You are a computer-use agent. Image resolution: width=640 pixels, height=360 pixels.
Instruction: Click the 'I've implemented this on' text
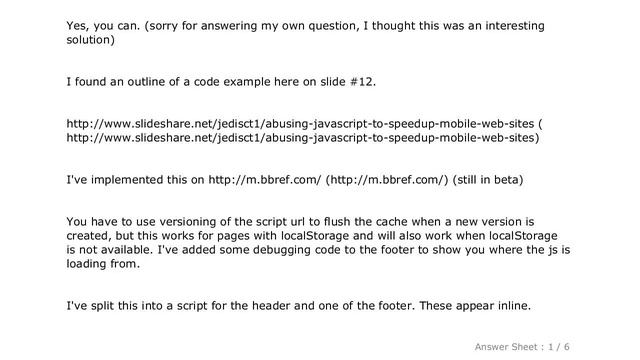135,180
